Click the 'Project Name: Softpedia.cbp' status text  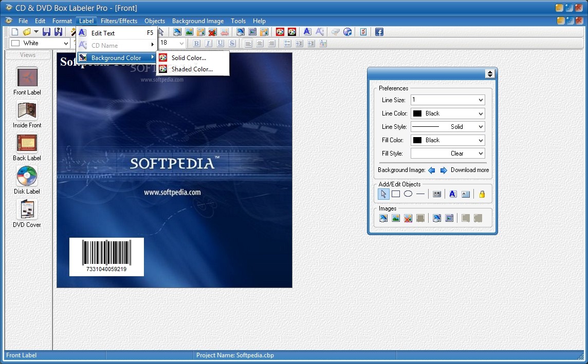(235, 355)
